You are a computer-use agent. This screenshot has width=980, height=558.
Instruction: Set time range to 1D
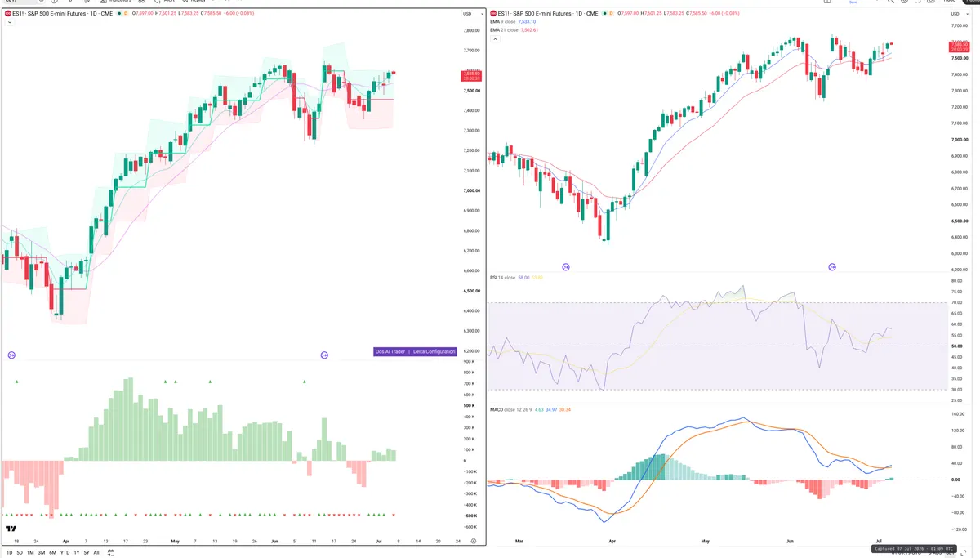(9, 552)
